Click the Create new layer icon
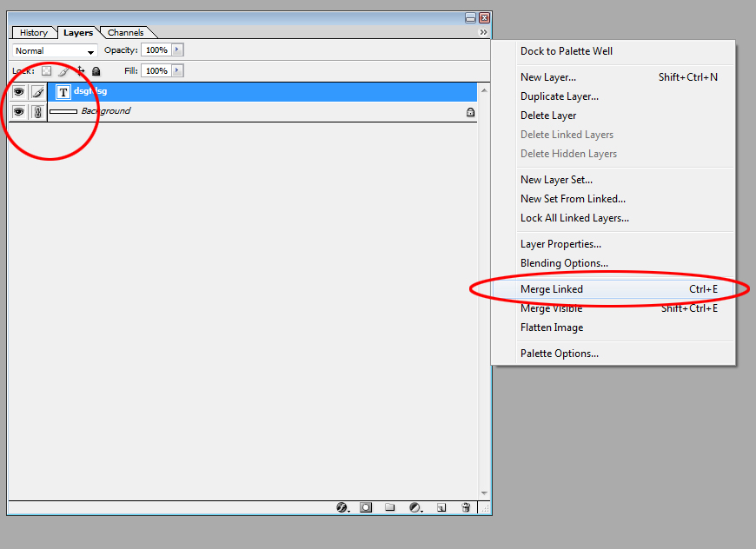The width and height of the screenshot is (756, 549). [441, 507]
